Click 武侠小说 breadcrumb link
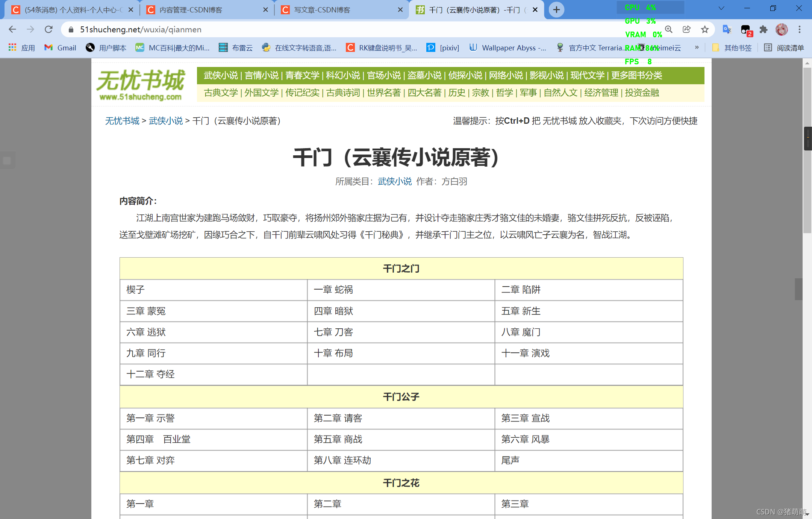This screenshot has height=519, width=812. [166, 121]
